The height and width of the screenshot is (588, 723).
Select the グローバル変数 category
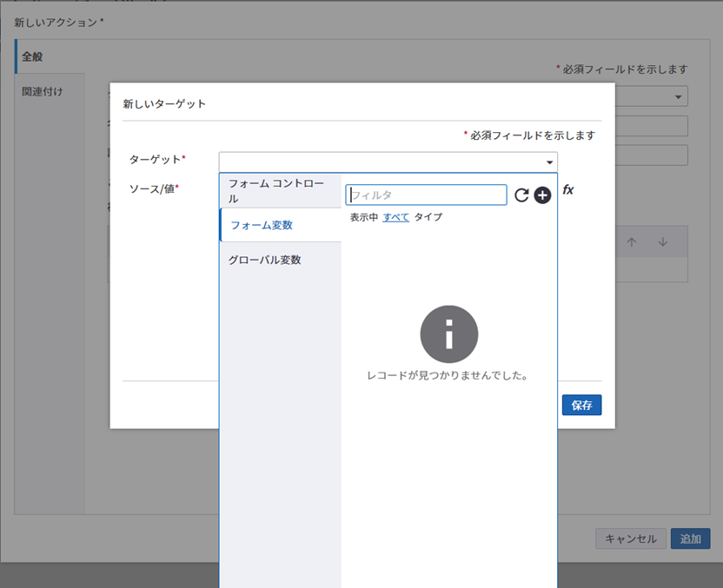click(x=265, y=259)
